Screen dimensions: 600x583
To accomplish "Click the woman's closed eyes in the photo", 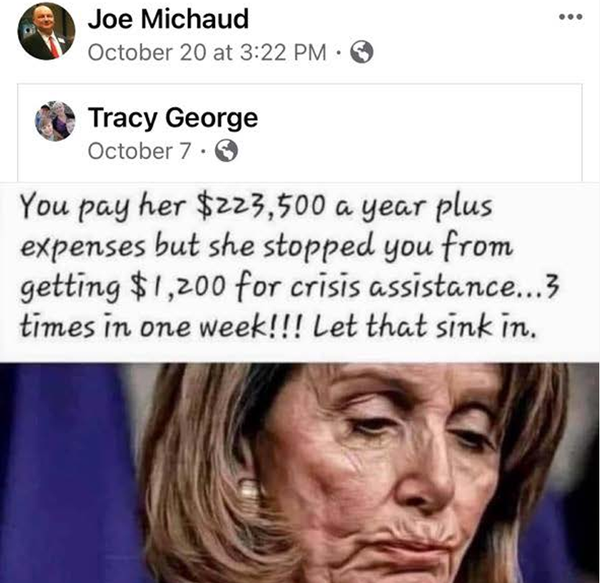I will (x=417, y=428).
